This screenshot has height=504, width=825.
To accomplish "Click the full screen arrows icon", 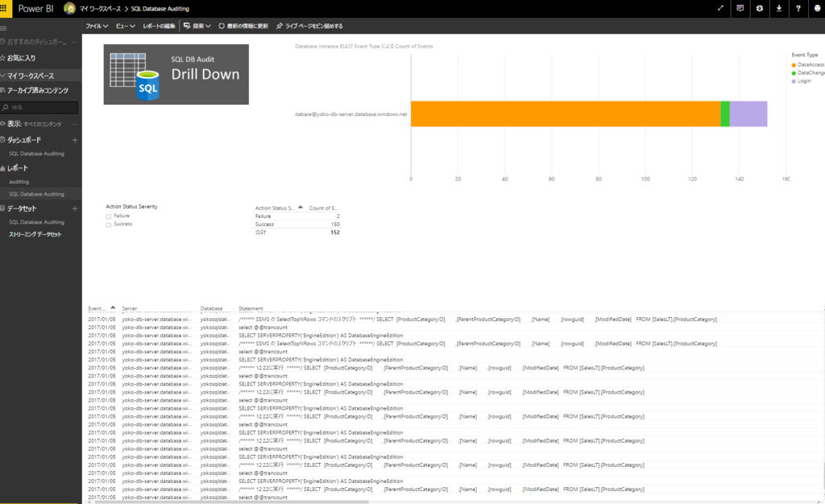I will [720, 8].
